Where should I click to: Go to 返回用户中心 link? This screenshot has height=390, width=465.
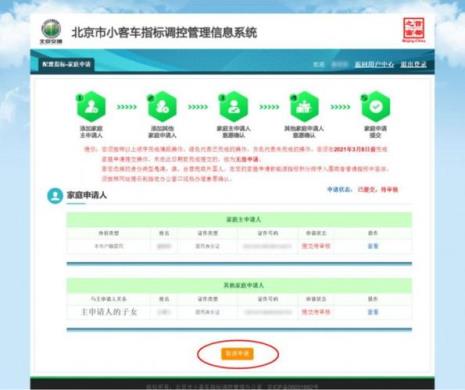coord(374,64)
